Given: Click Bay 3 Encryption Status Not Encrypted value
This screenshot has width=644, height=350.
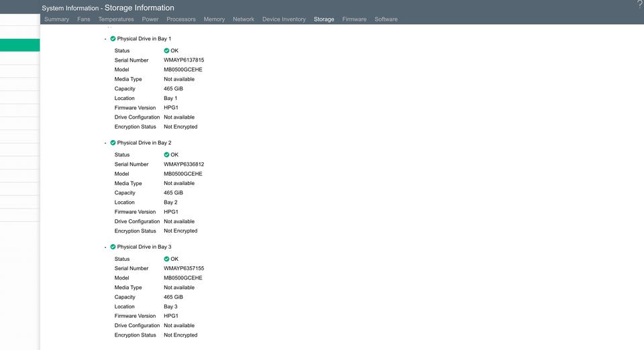Looking at the screenshot, I should 180,335.
